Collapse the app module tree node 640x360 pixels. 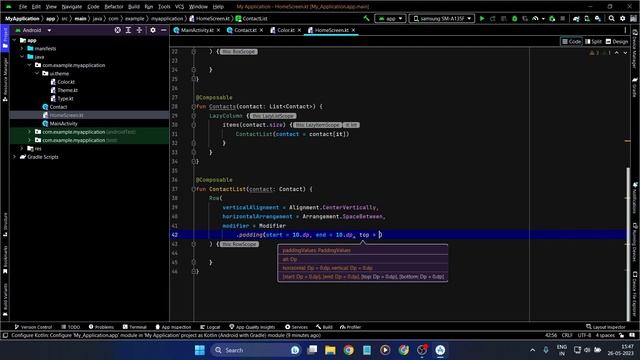pos(15,40)
